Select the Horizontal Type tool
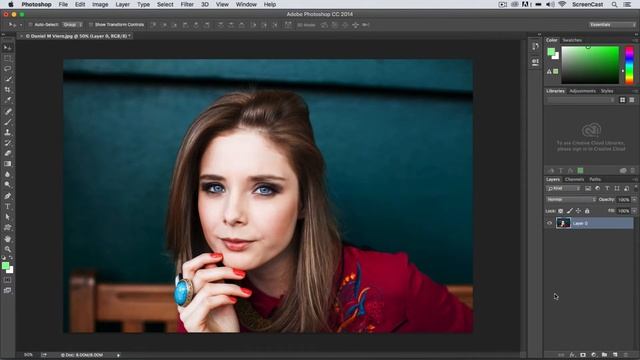The height and width of the screenshot is (360, 640). tap(7, 207)
